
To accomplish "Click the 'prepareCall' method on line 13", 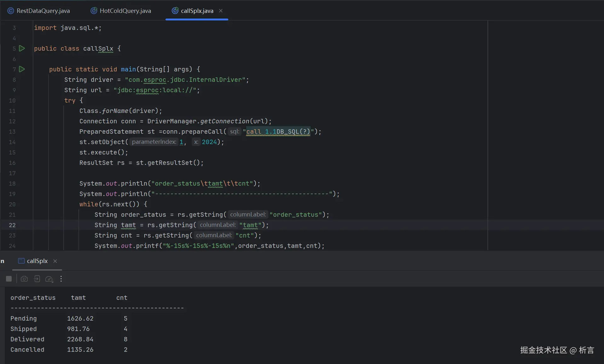I will [202, 132].
